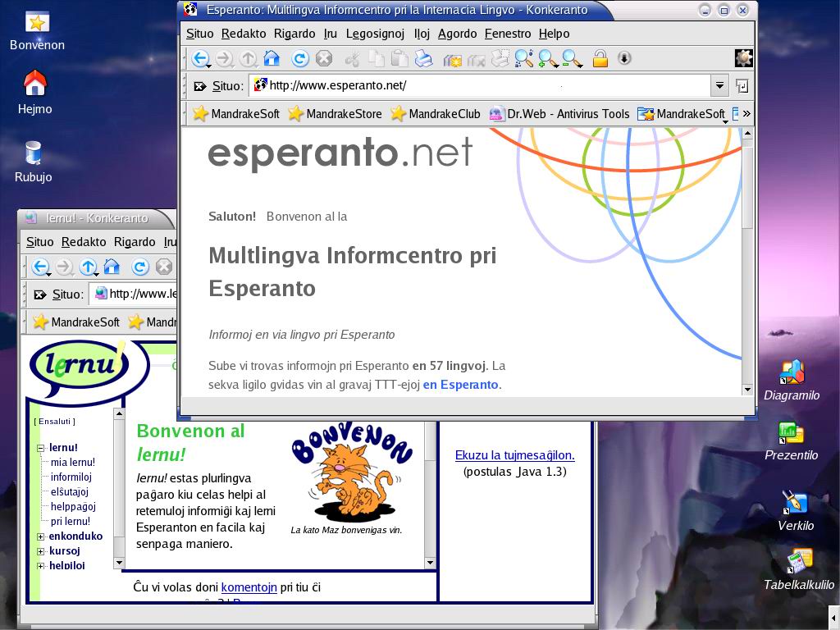Open the Rubujo trash icon on the desktop

coord(33,154)
